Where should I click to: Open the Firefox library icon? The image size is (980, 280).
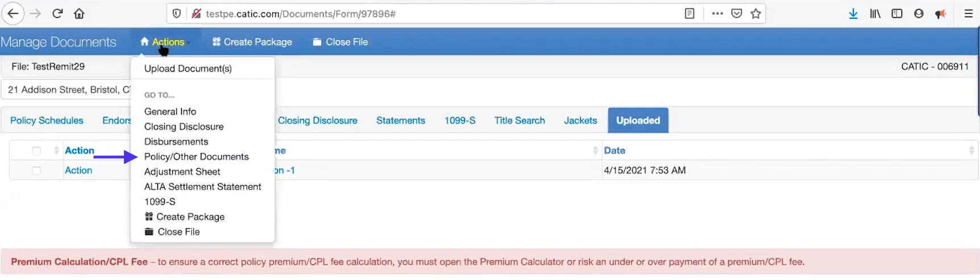click(x=875, y=14)
